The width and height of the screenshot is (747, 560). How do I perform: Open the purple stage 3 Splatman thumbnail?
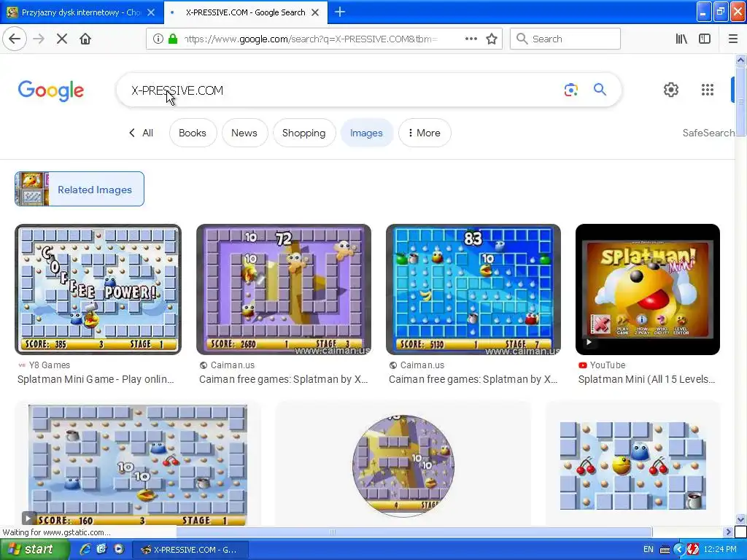(284, 289)
